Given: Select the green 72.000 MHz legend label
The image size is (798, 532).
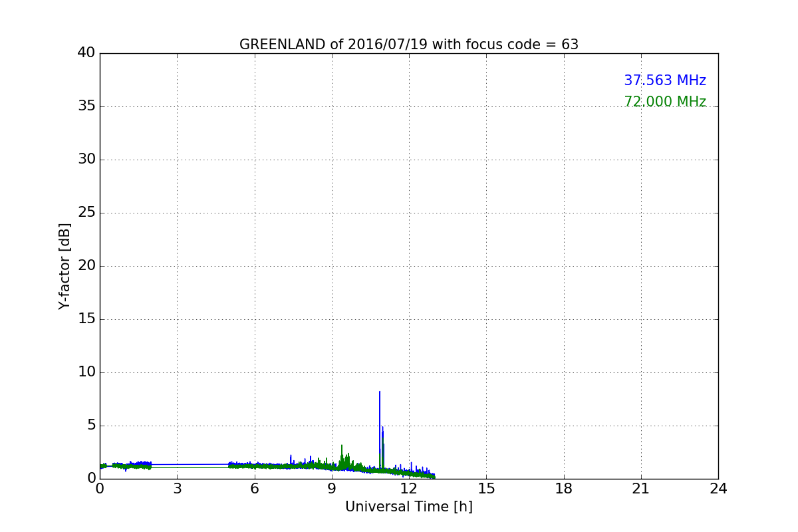Looking at the screenshot, I should tap(665, 102).
